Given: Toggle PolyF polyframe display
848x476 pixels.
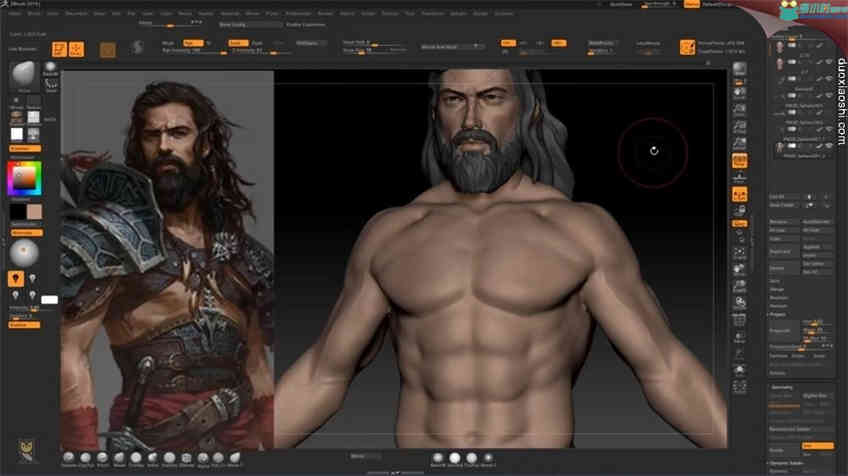Looking at the screenshot, I should [740, 320].
